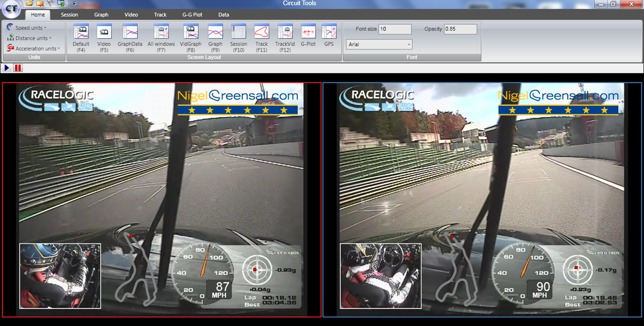Viewport: 644px width, 326px height.
Task: Click the Opacity value field
Action: pos(460,29)
